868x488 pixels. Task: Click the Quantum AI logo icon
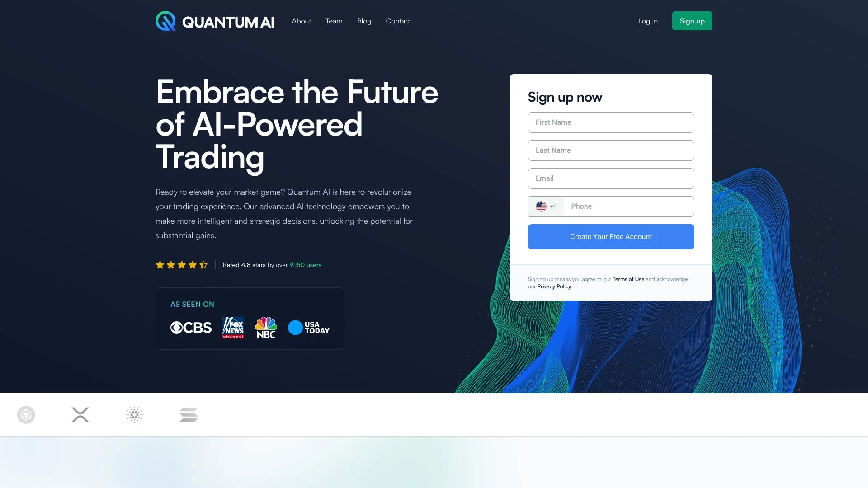166,21
